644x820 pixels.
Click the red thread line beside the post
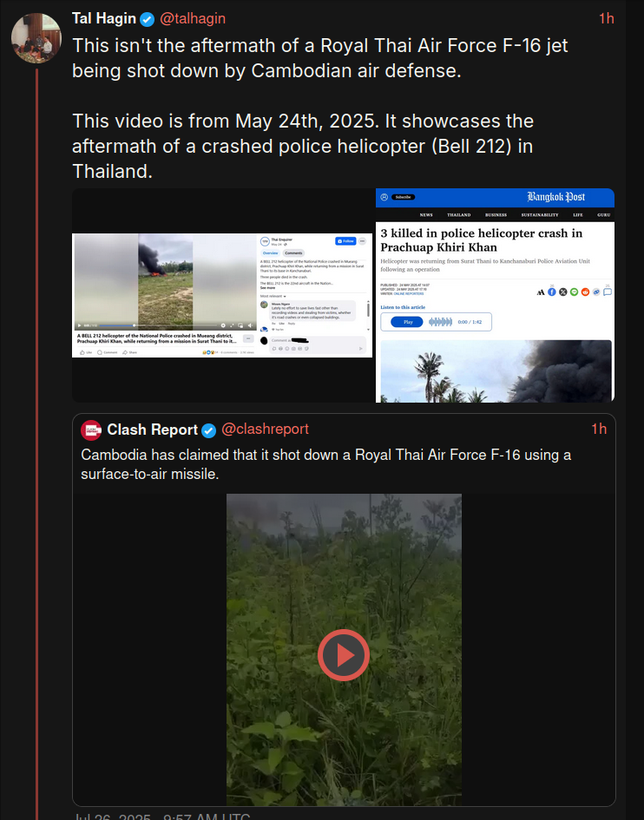[x=36, y=443]
